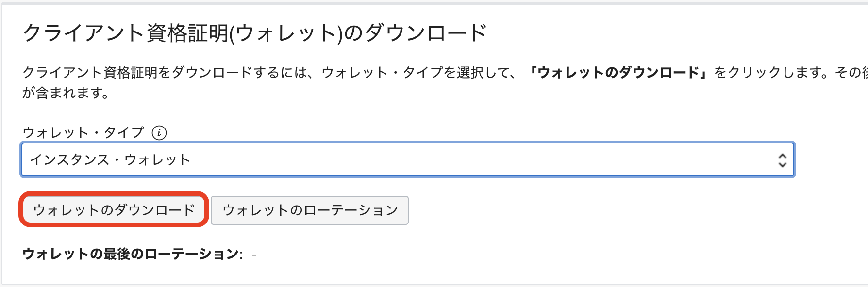Click クライアント資格証明をダウンロードするには at the description start
The height and width of the screenshot is (287, 868).
165,72
